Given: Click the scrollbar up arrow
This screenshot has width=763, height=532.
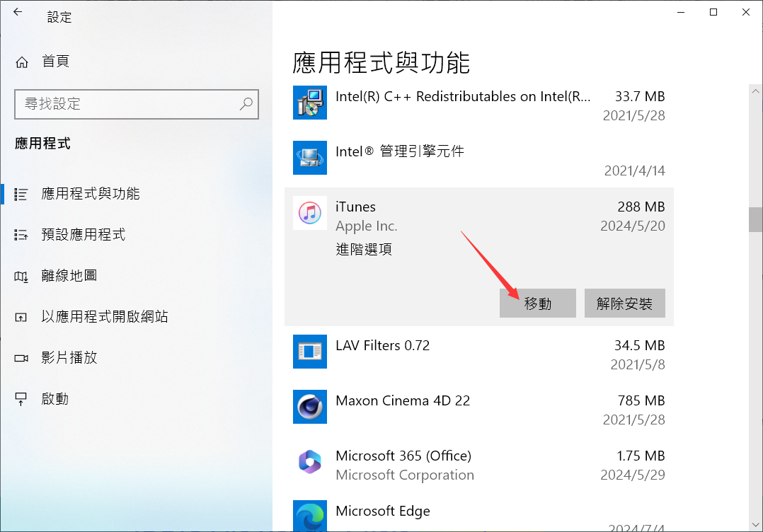Looking at the screenshot, I should (x=755, y=91).
